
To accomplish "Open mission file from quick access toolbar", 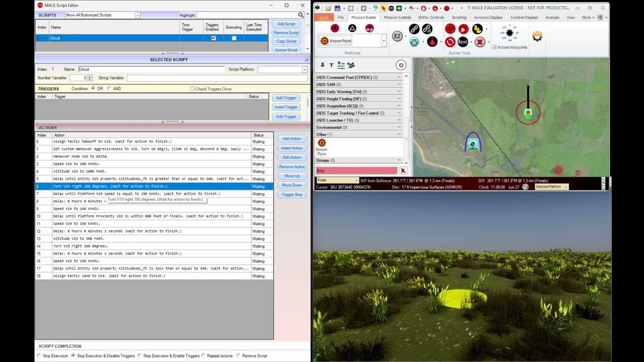I will [x=328, y=8].
